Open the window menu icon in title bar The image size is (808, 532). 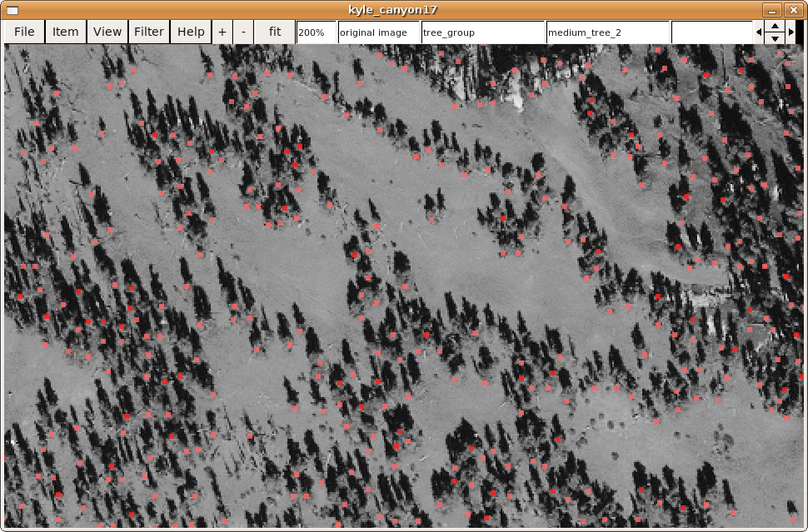pyautogui.click(x=12, y=10)
